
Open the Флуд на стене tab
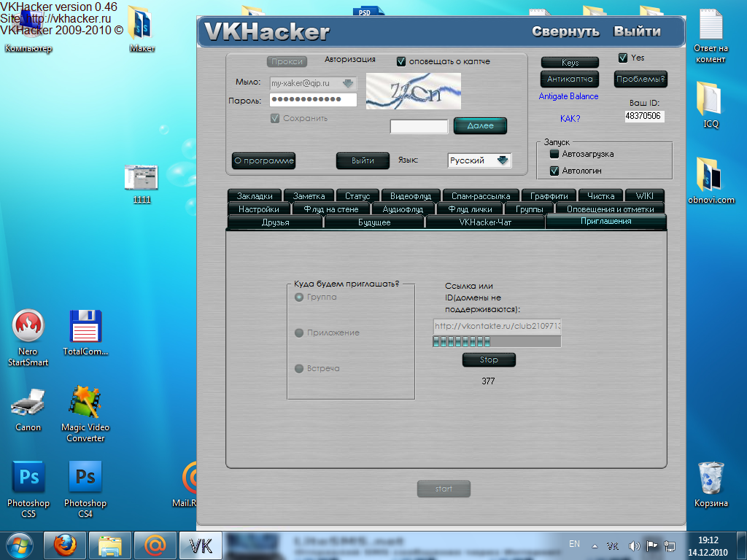330,209
